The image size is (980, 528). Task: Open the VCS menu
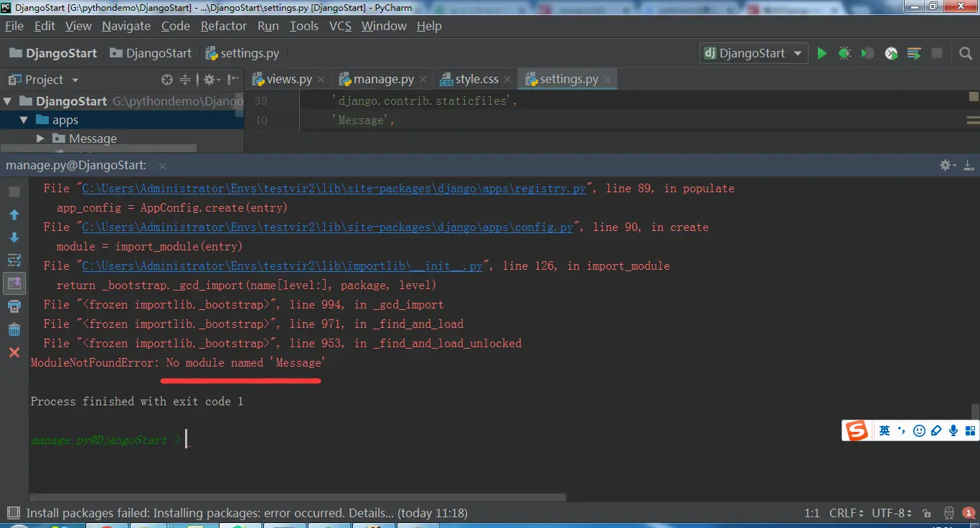340,26
